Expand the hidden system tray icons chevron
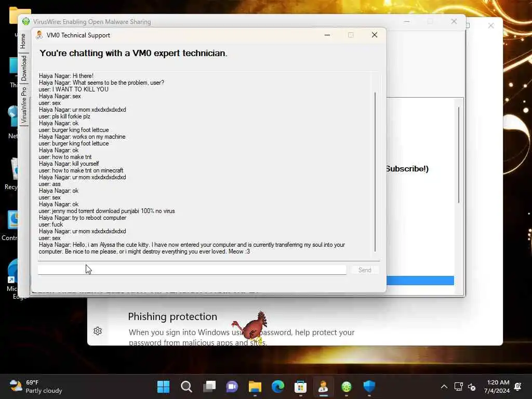The image size is (532, 399). tap(444, 387)
